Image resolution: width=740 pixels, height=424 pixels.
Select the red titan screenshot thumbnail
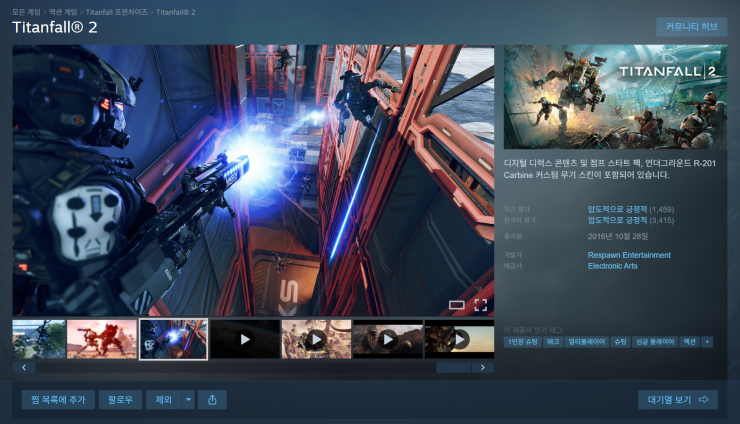[x=102, y=339]
